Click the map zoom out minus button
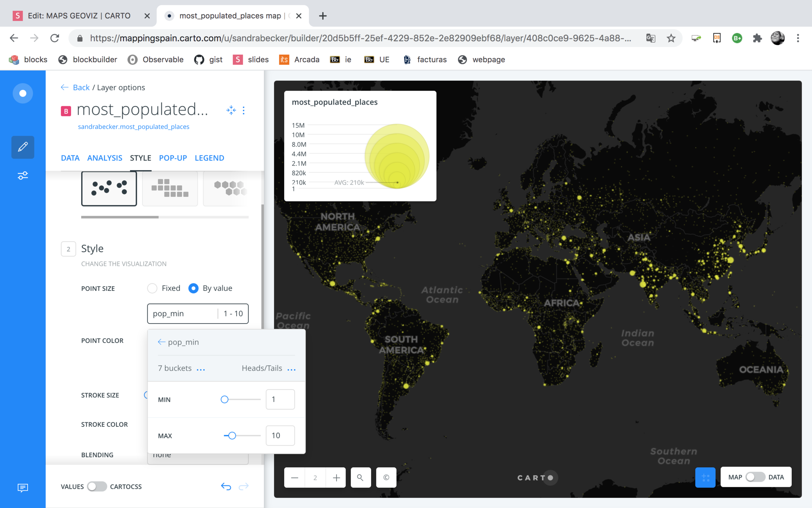 point(295,478)
